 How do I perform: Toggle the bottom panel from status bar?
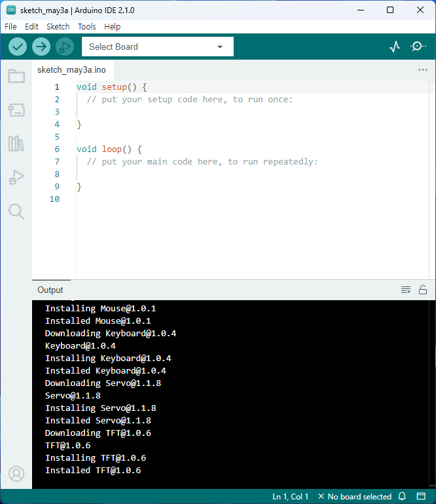[x=421, y=496]
